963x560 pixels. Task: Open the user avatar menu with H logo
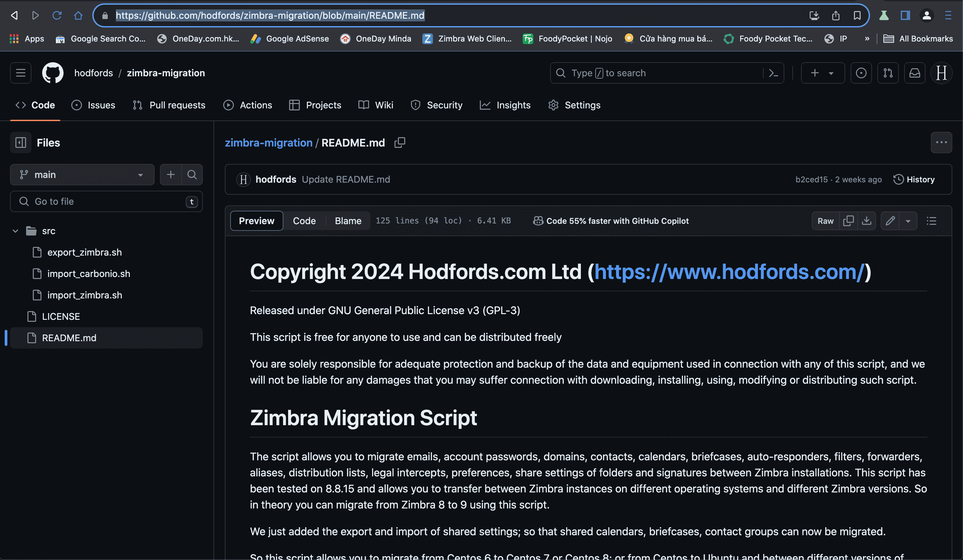[941, 73]
